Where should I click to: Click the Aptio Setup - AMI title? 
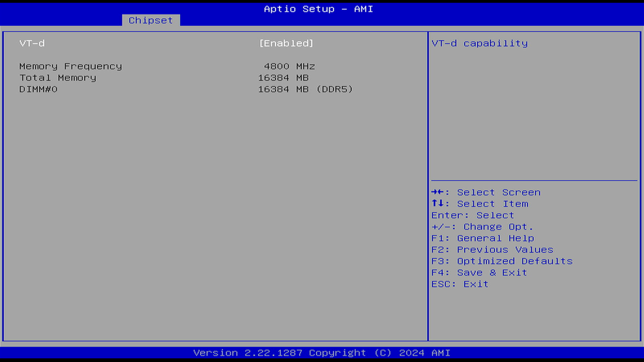point(318,8)
